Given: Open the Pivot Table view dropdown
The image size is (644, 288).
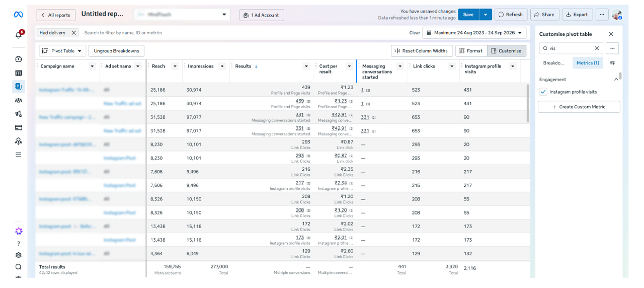Looking at the screenshot, I should coord(62,51).
